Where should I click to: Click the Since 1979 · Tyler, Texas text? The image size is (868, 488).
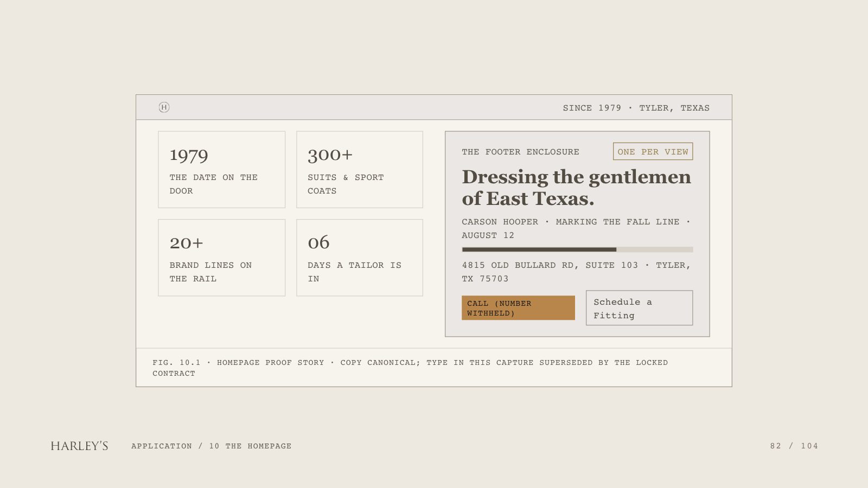tap(636, 108)
